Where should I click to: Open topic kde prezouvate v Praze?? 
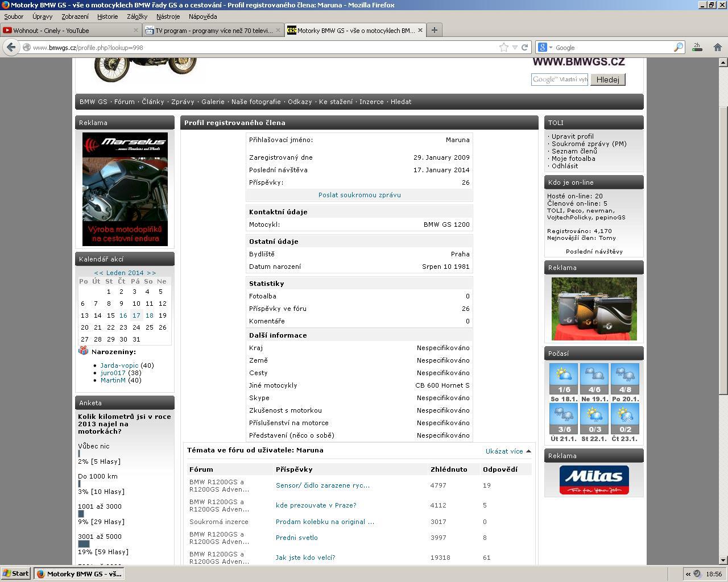(316, 505)
